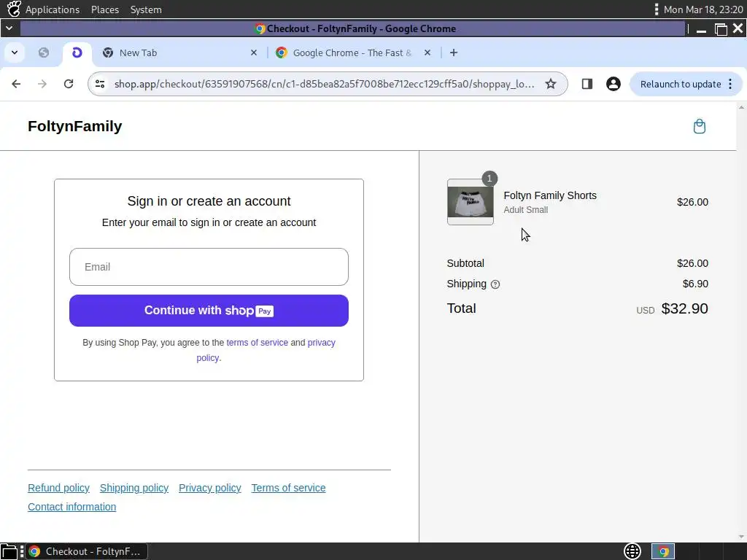Maximize the Chrome window

pos(721,29)
